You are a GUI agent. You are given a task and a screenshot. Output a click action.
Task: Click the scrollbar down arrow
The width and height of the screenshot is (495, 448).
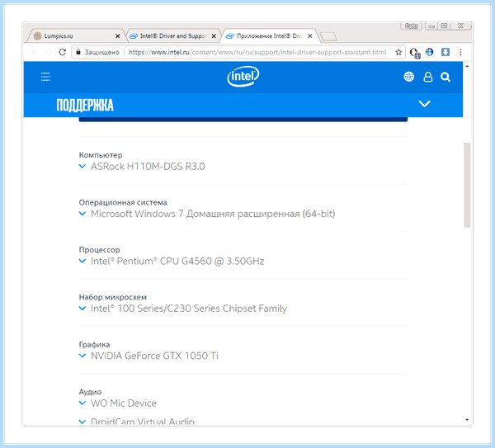pyautogui.click(x=467, y=420)
